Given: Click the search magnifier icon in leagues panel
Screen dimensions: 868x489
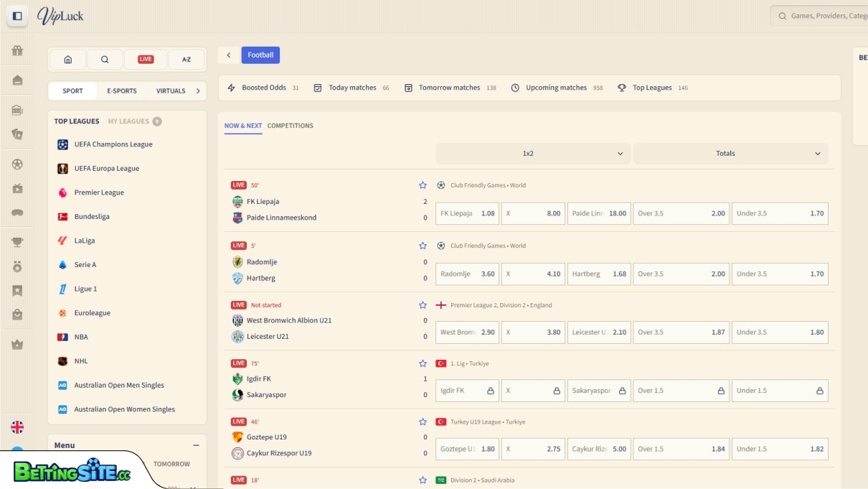Looking at the screenshot, I should pos(105,59).
